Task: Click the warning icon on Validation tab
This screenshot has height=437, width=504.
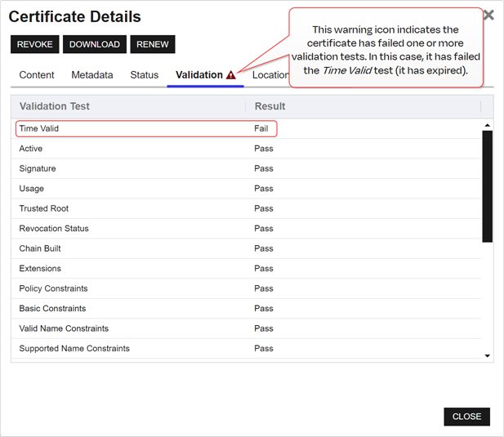Action: pos(231,75)
